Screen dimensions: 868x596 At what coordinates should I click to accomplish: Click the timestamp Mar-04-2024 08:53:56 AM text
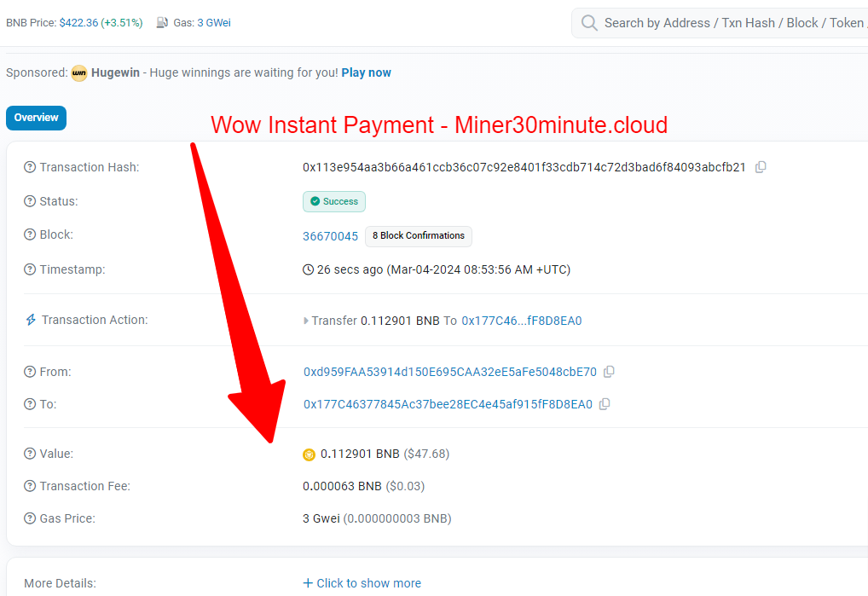click(478, 269)
